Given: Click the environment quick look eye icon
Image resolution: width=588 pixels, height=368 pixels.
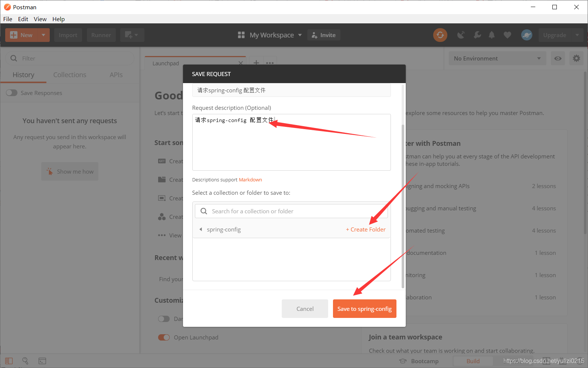Looking at the screenshot, I should tap(558, 58).
